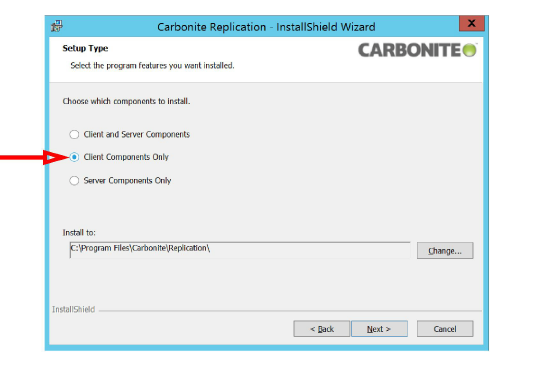
Task: Cancel the InstallShield wizard
Action: point(445,329)
